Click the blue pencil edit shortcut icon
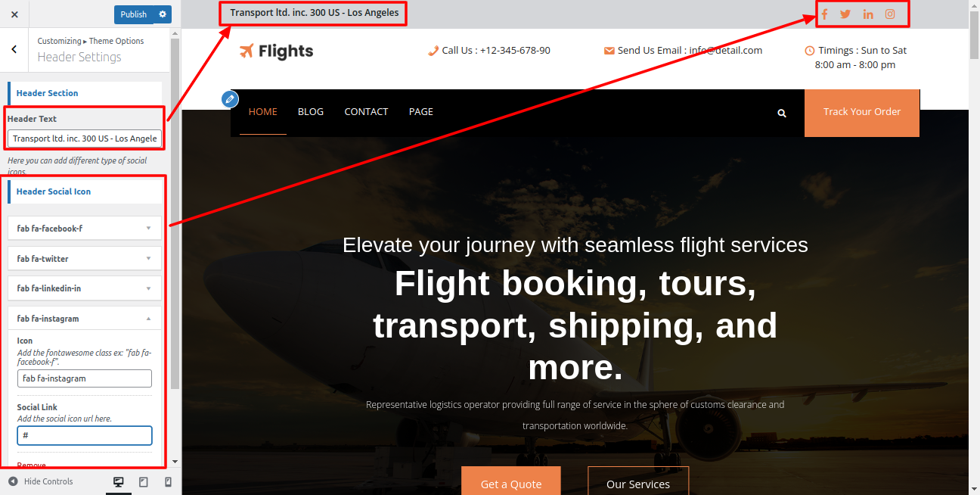The width and height of the screenshot is (980, 495). tap(230, 99)
